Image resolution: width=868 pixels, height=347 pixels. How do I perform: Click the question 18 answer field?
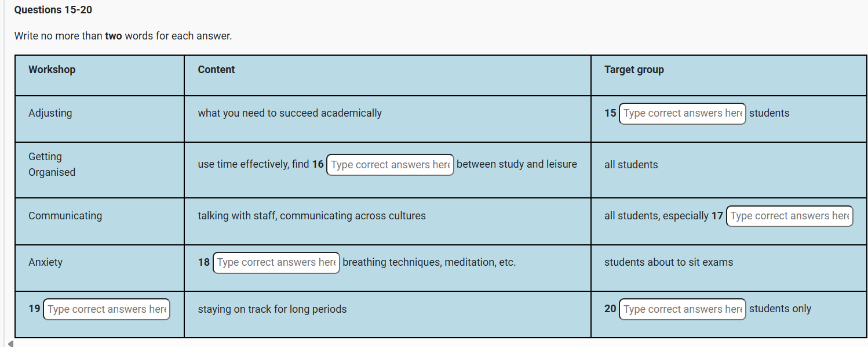pos(276,262)
